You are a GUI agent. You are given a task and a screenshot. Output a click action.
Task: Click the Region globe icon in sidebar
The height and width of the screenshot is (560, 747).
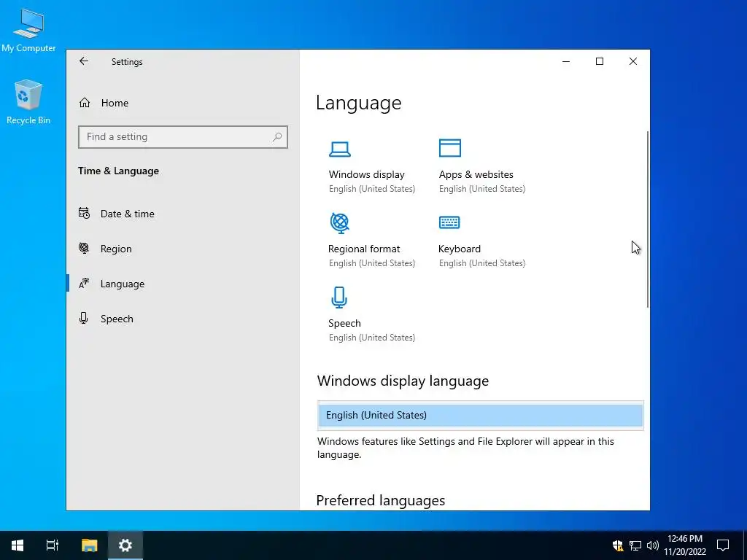click(x=84, y=248)
